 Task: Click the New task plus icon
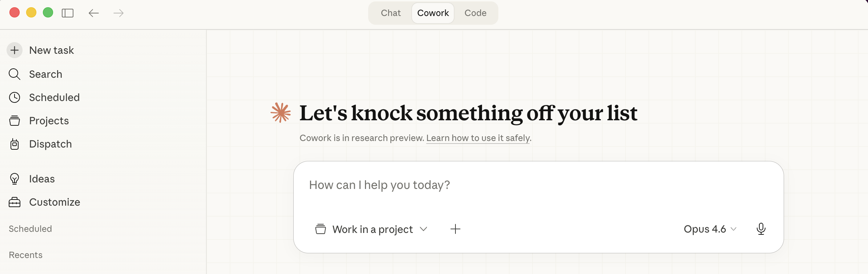(x=15, y=50)
